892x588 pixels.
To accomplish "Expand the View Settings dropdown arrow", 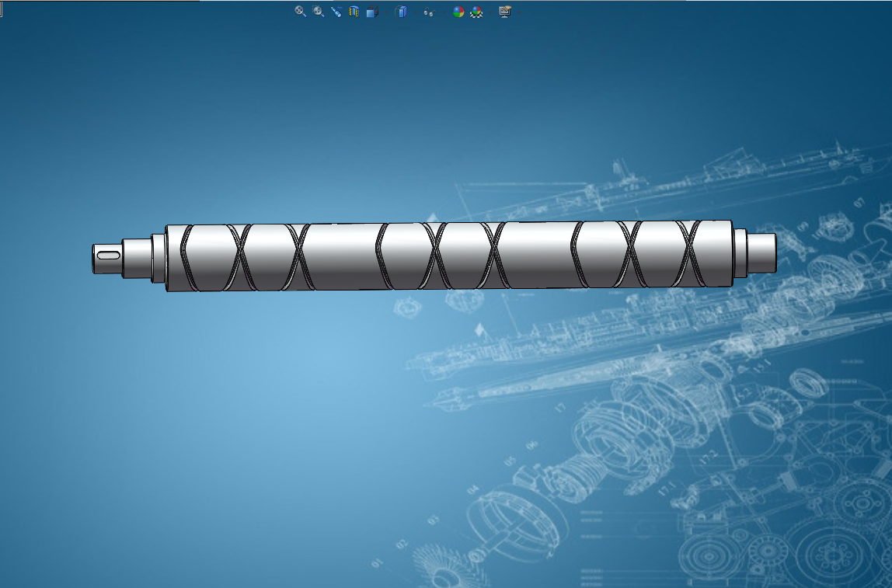I will (519, 12).
